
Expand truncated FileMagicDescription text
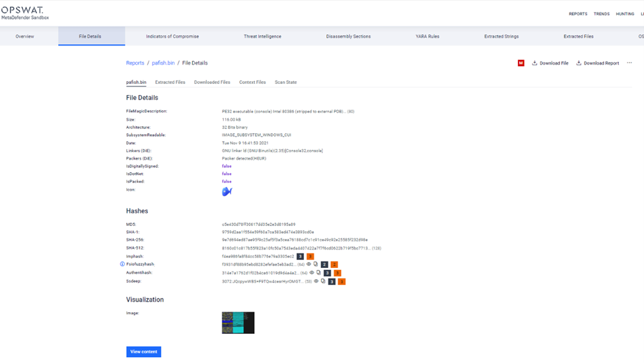pos(351,112)
